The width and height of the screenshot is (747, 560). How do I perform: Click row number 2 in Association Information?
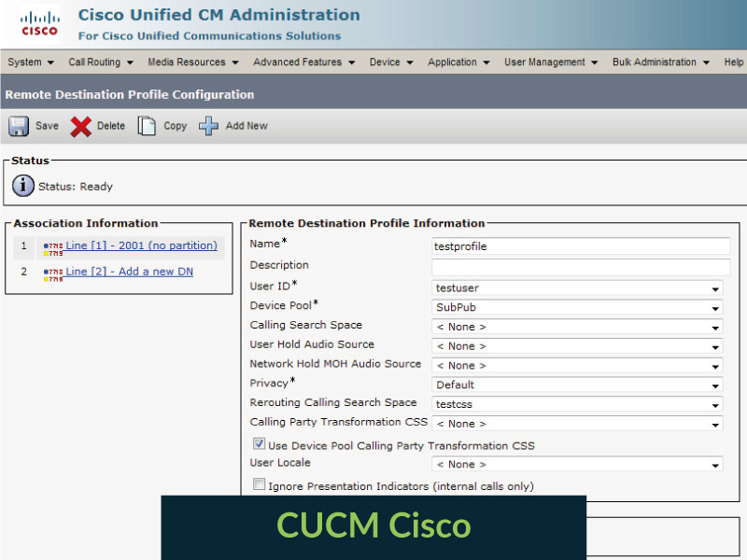point(23,272)
